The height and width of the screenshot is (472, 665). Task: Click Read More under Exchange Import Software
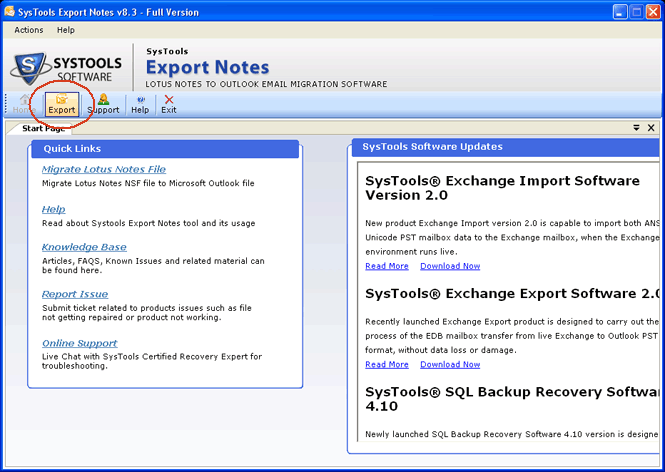pos(387,266)
